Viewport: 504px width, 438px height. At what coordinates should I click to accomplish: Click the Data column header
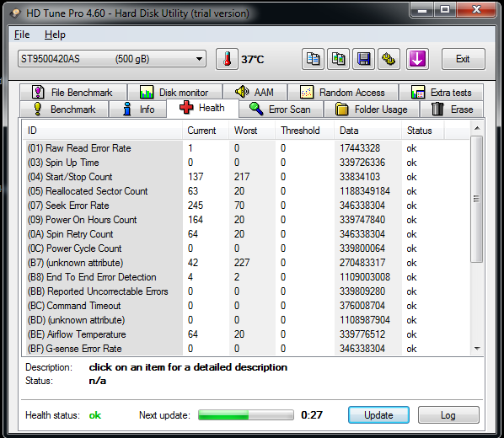[368, 131]
